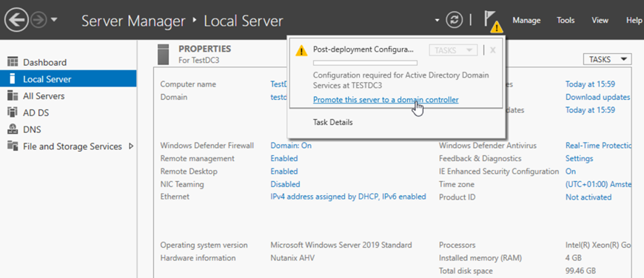Click the top Today at 15:59 link

(590, 84)
